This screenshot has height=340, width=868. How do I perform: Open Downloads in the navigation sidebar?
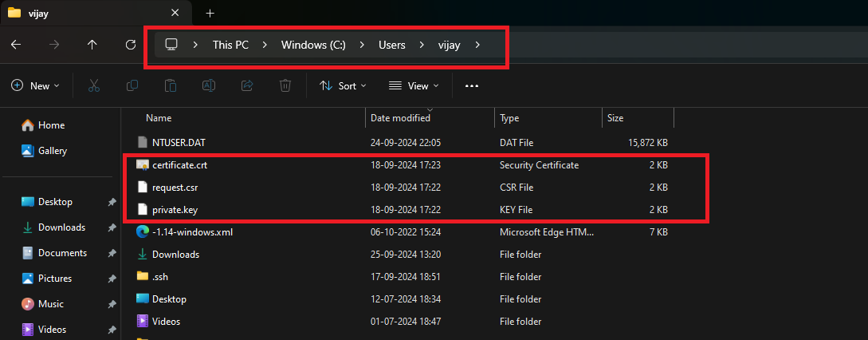62,227
